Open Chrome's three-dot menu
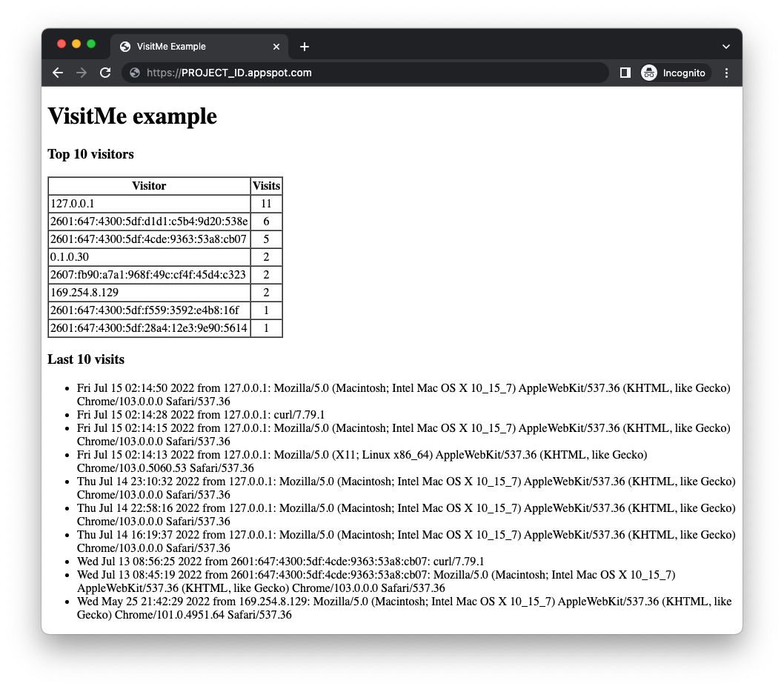 726,73
